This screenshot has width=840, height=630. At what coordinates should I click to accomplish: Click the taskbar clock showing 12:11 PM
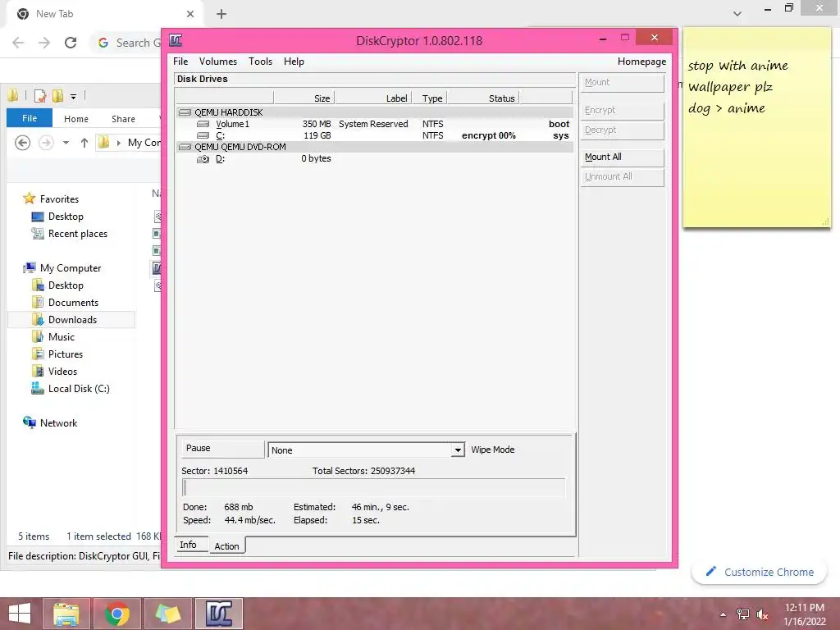(x=805, y=608)
